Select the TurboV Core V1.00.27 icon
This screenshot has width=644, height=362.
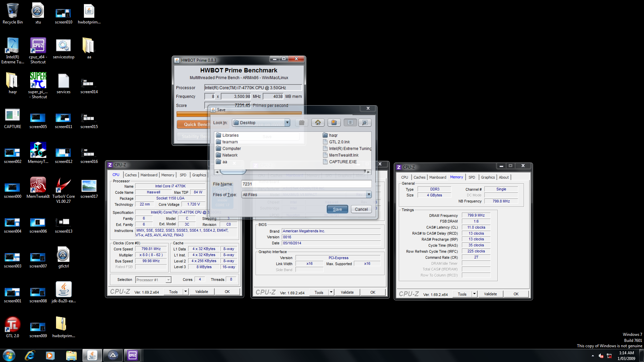(x=63, y=190)
